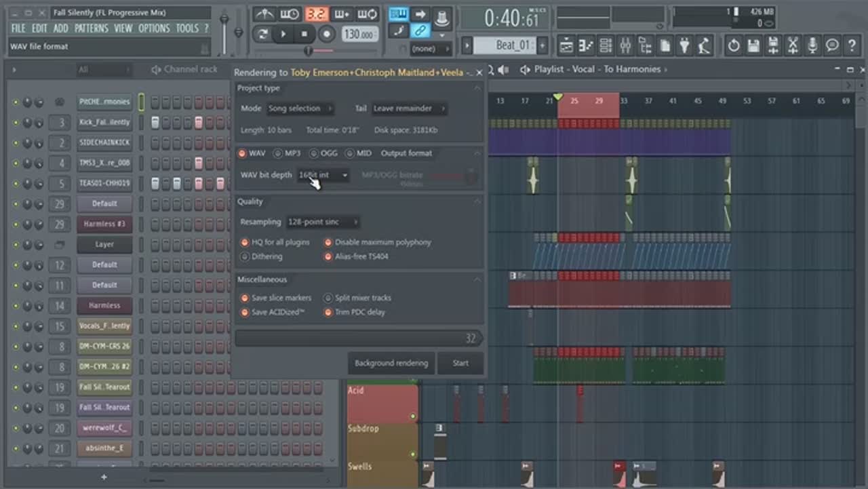The height and width of the screenshot is (489, 868).
Task: Open the OPTIONS menu
Action: (x=154, y=28)
